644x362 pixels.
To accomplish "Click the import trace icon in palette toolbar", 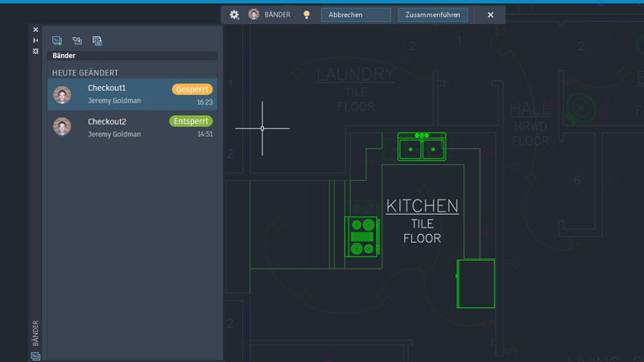I will (x=76, y=41).
